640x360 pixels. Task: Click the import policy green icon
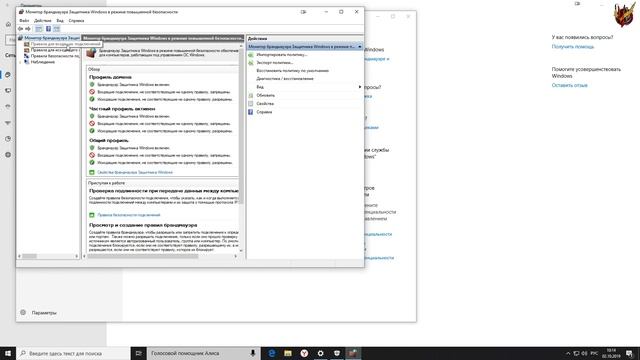251,55
